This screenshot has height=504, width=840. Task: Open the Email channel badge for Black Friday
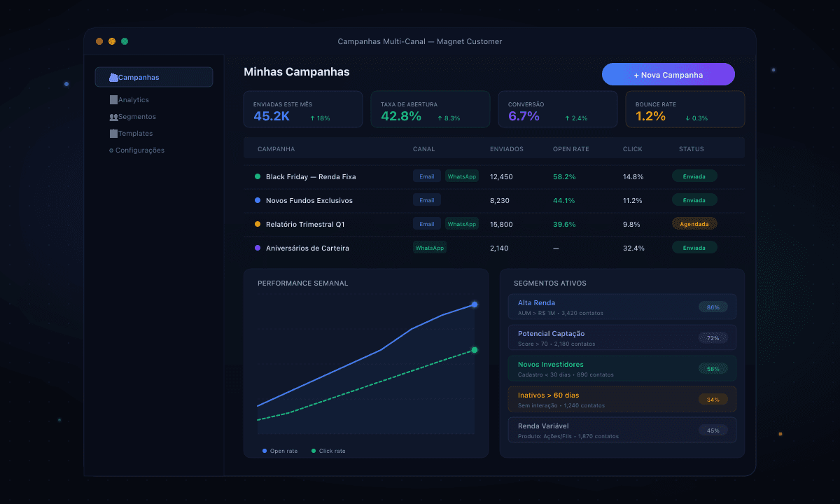[x=426, y=176]
